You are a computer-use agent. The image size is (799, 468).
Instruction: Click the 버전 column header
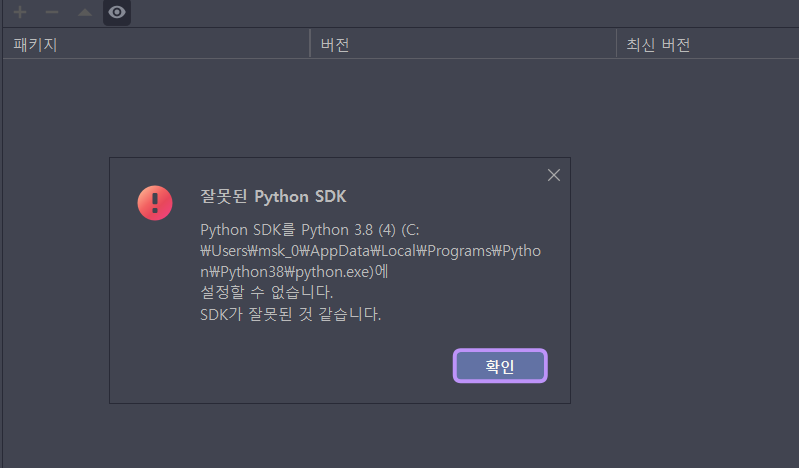[463, 44]
